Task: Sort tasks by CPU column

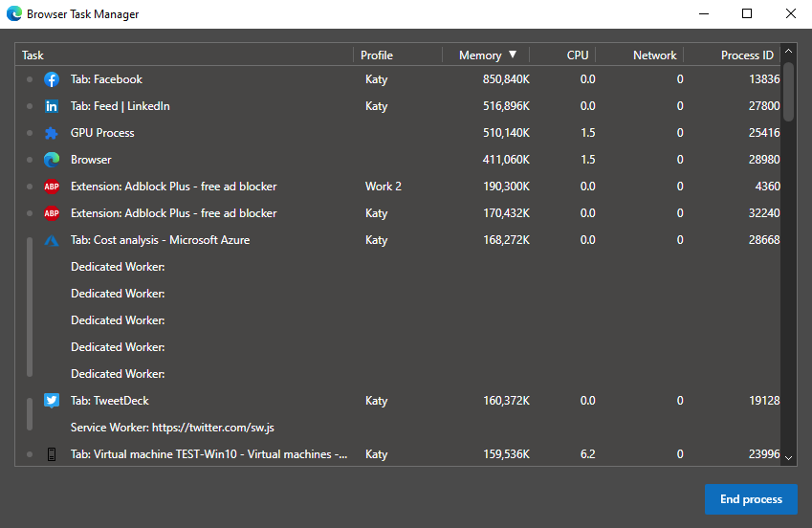Action: (578, 55)
